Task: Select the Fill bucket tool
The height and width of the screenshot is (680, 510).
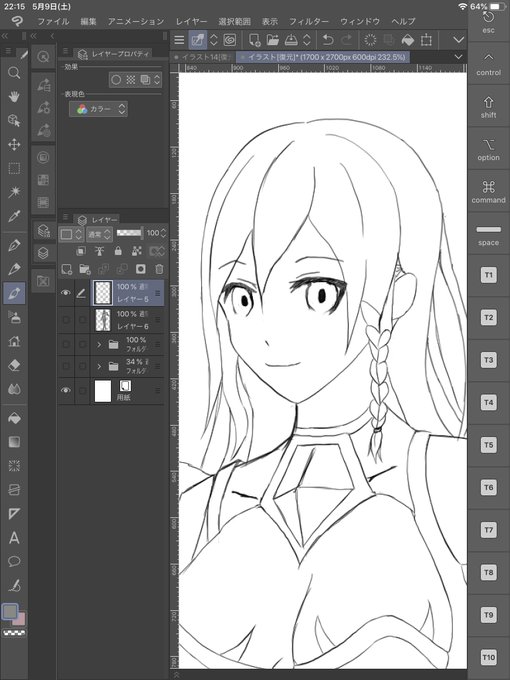Action: (x=14, y=418)
